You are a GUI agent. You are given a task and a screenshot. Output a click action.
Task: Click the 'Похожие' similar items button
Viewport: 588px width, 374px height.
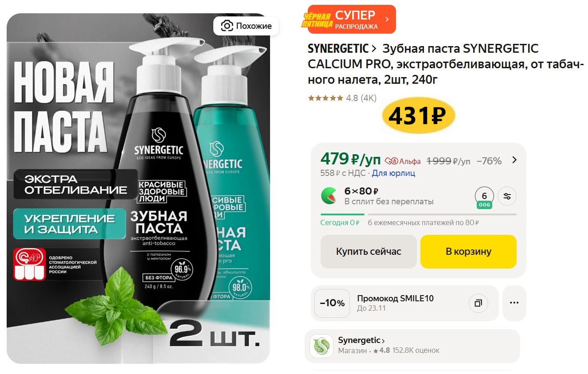point(246,26)
